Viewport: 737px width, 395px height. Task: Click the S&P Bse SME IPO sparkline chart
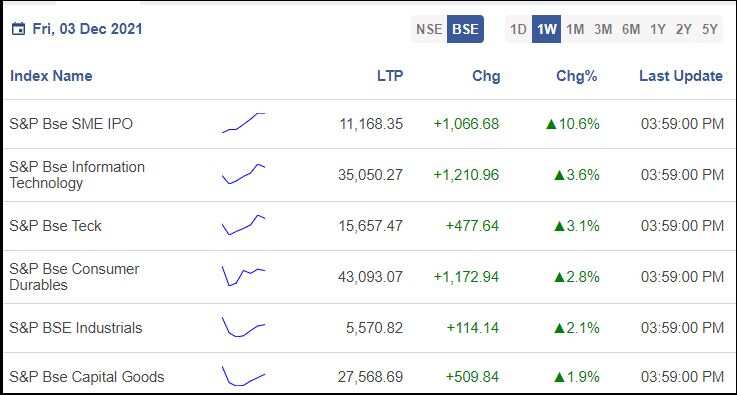click(243, 123)
